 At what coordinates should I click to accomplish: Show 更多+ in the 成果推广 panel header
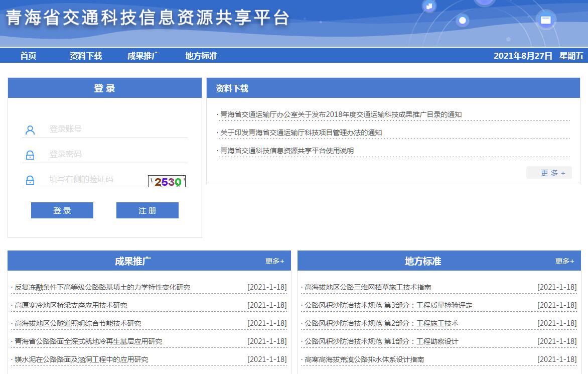(x=274, y=261)
